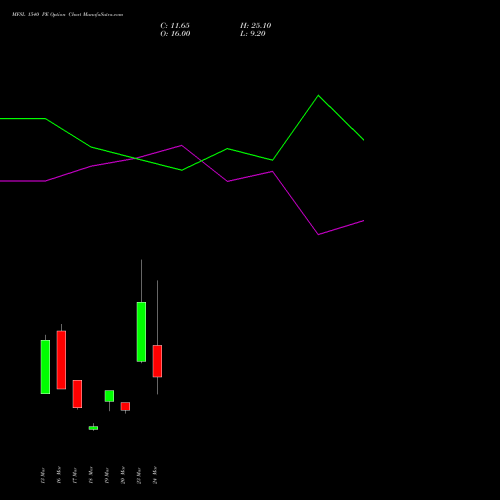
Task: Click the lowest trough of the purple line
Action: coord(318,234)
